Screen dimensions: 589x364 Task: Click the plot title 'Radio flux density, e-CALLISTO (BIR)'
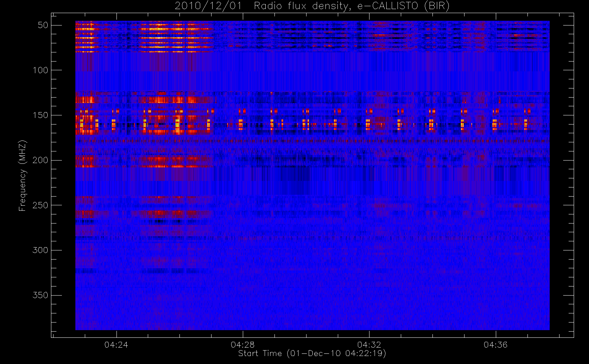(352, 6)
